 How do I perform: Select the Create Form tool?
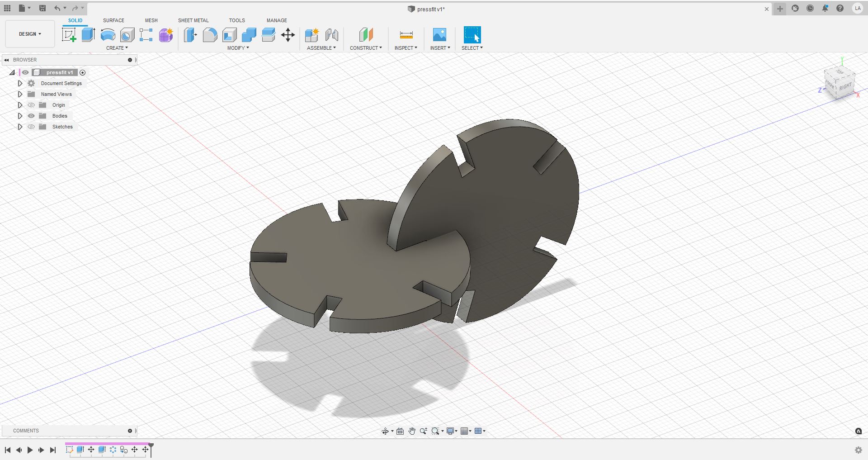[x=166, y=35]
